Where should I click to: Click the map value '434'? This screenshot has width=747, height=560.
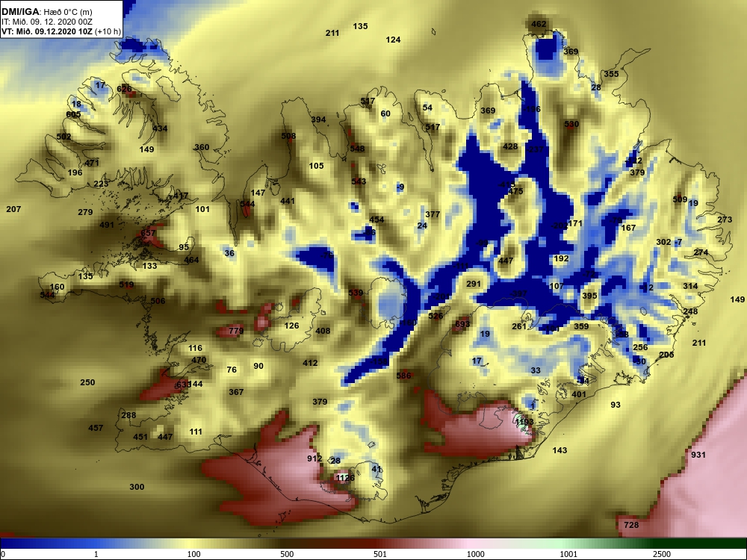160,128
